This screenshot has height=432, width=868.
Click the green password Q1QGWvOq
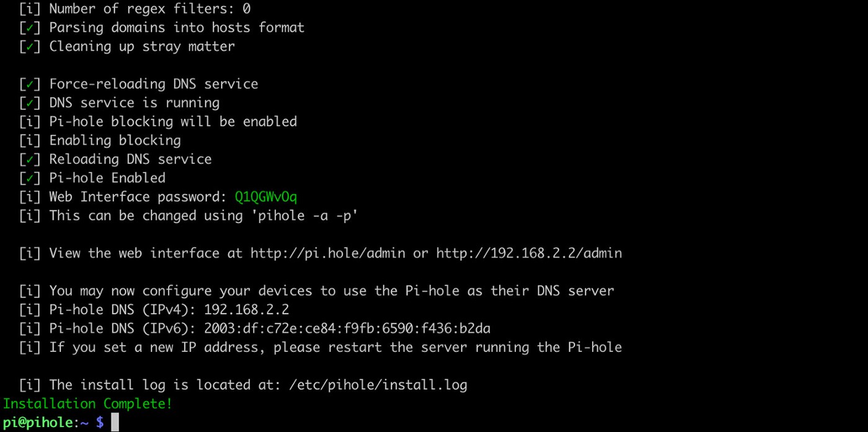coord(266,197)
